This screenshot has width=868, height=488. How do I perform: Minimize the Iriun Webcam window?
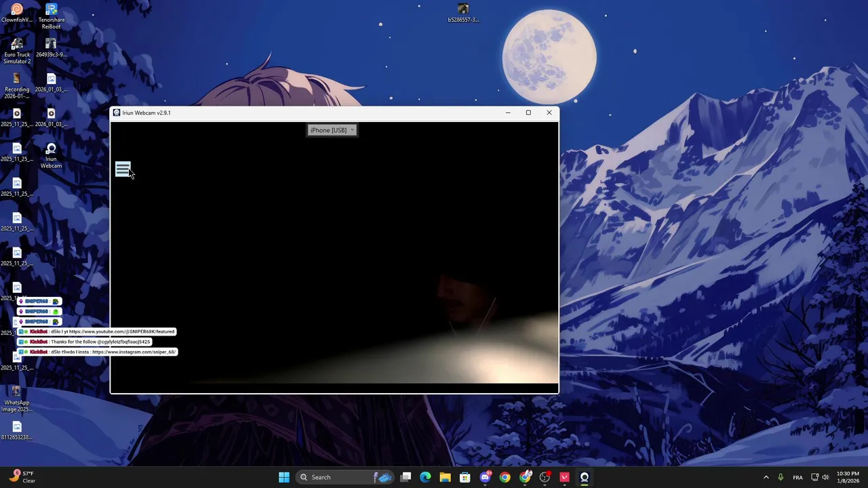coord(508,113)
